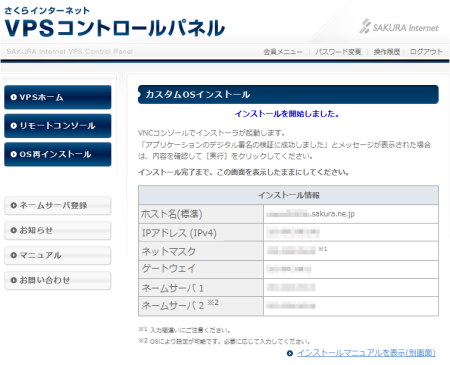450x365 pixels.
Task: Click the blurred IPv4 address value
Action: point(293,232)
